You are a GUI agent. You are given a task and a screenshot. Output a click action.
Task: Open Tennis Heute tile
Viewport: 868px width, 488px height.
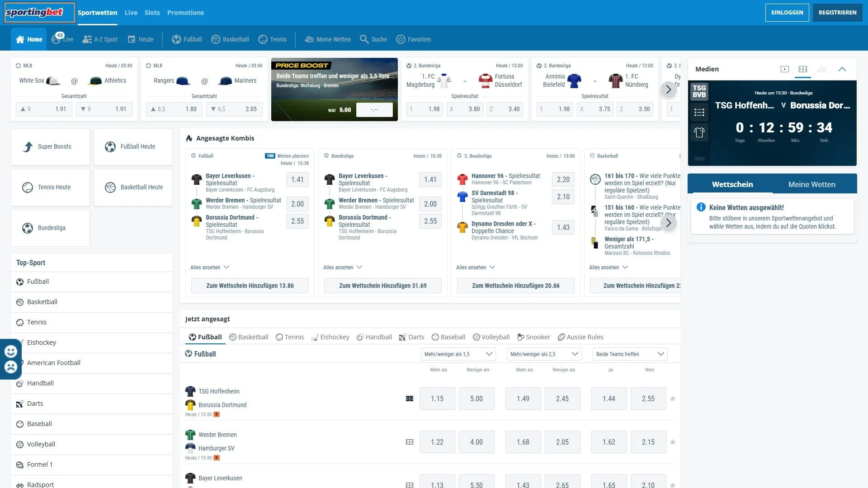pos(50,188)
